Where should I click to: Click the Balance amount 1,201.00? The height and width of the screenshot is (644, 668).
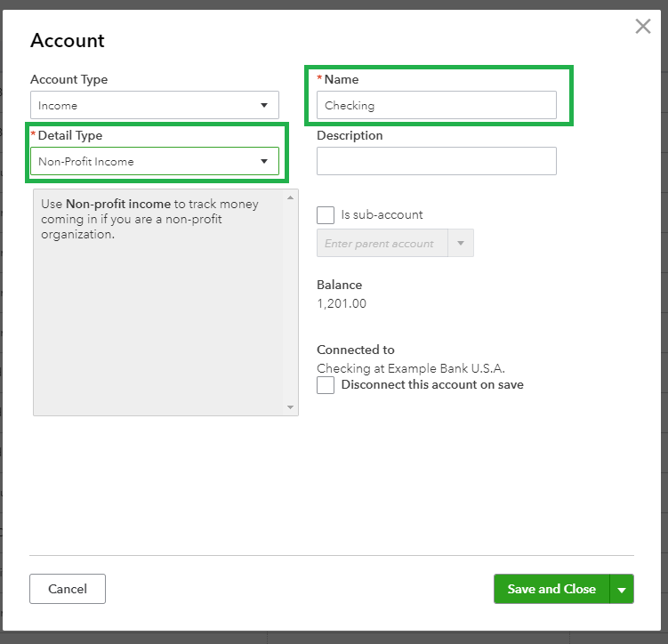click(342, 303)
